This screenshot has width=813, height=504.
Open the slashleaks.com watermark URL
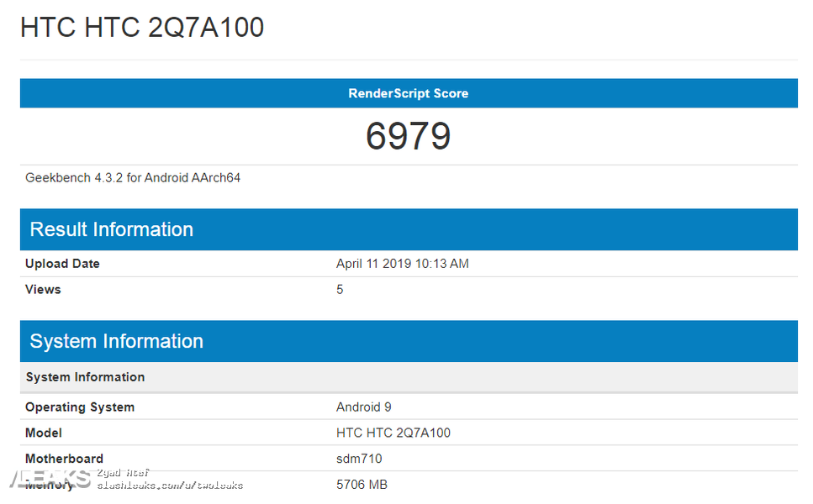tap(170, 486)
